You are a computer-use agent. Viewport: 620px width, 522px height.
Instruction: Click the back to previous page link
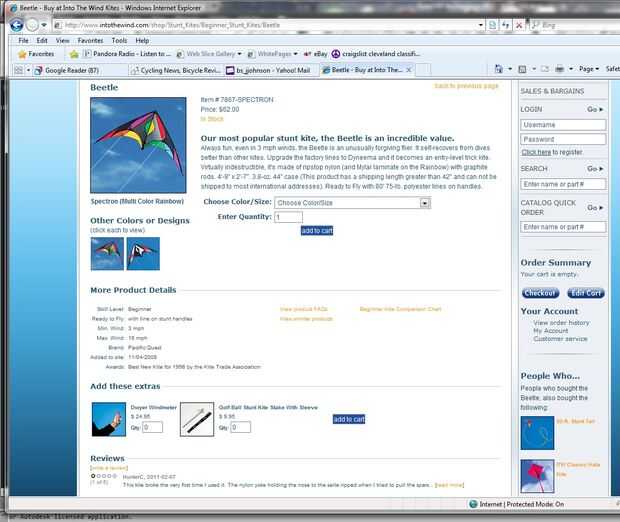pos(466,86)
